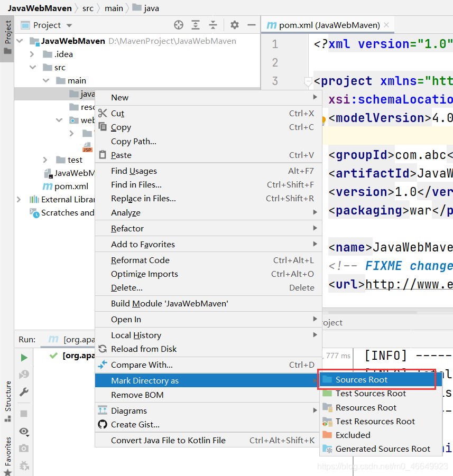Screen dimensions: 453x476
Task: Select Find in Files...
Action: click(208, 185)
